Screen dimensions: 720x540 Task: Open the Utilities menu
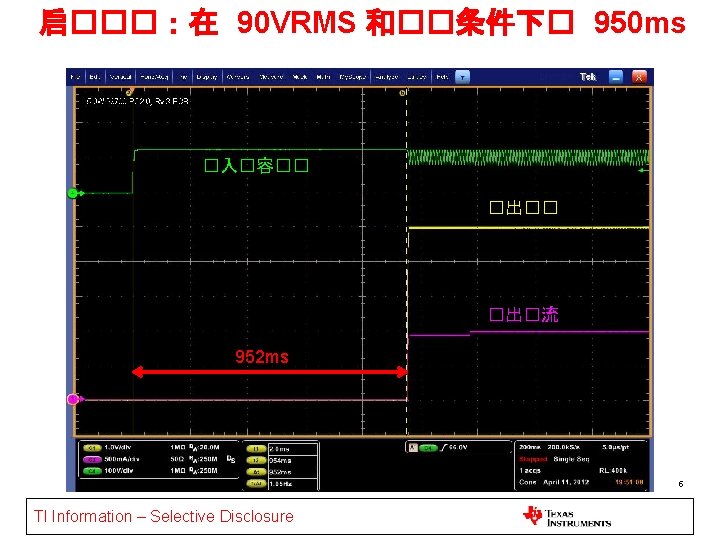[417, 77]
